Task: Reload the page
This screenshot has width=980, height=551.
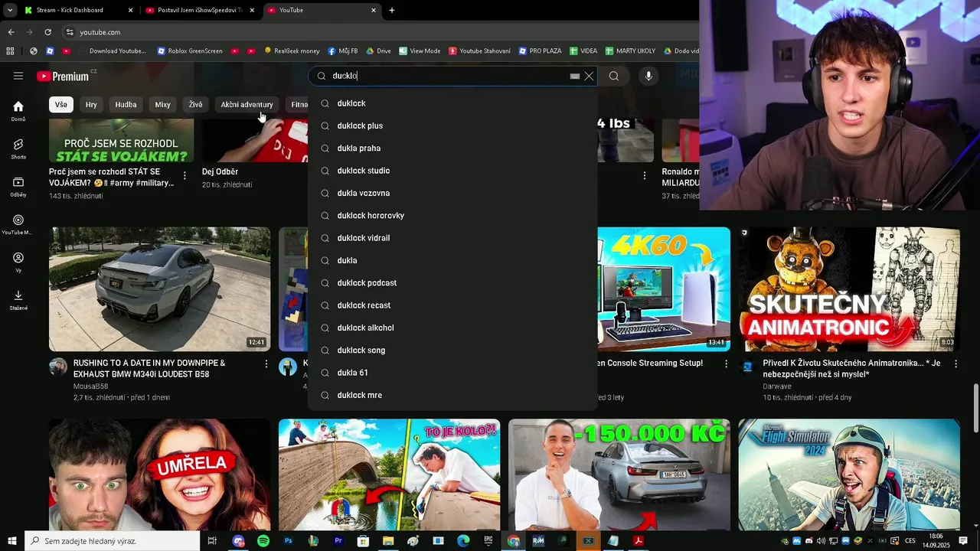Action: [x=47, y=32]
